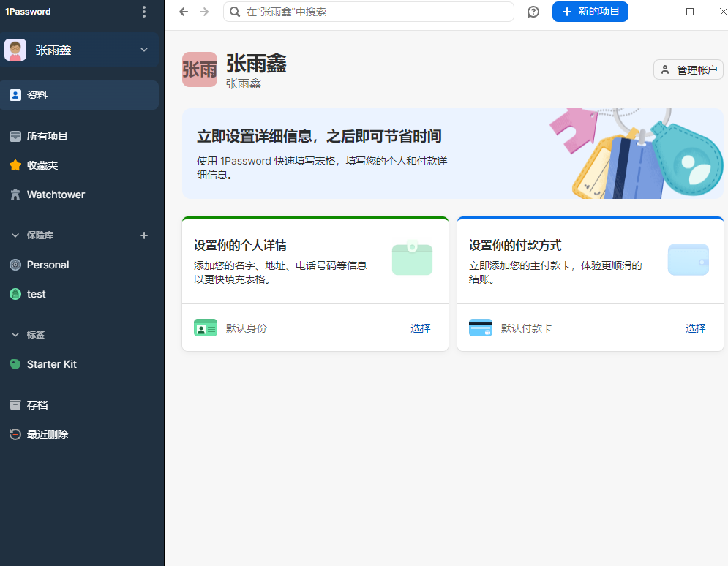Click the forward navigation arrow
Viewport: 728px width, 566px height.
(204, 12)
